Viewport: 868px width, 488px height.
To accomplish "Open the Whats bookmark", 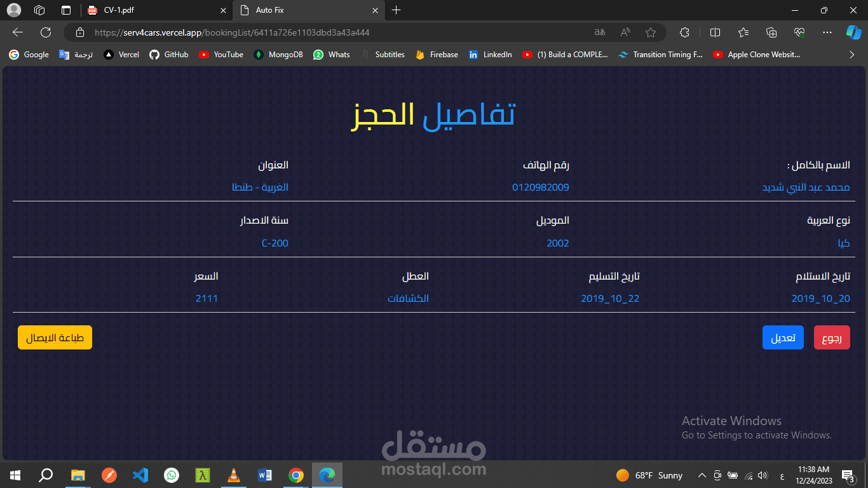I will 332,55.
